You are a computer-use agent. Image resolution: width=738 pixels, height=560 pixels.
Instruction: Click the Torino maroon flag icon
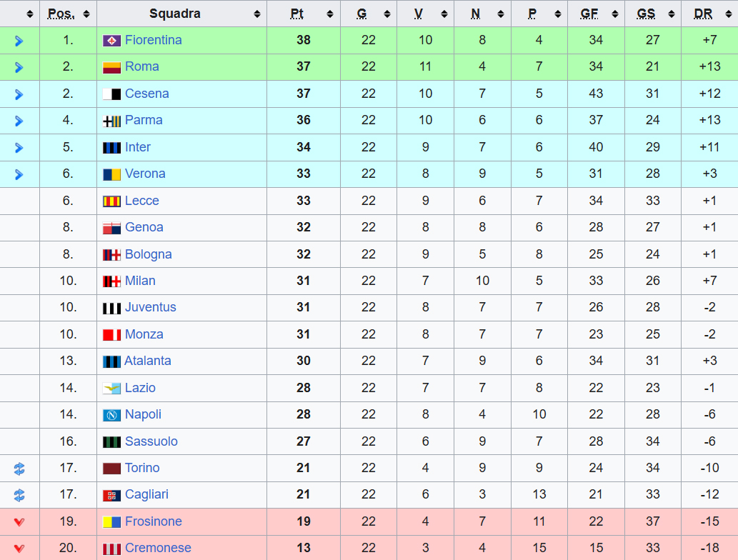[x=111, y=469]
